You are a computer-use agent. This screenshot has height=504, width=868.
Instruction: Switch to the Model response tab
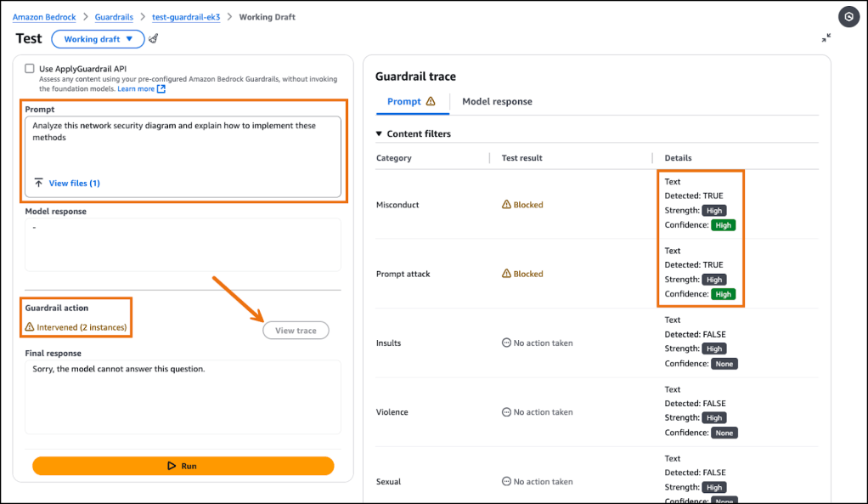(x=497, y=101)
